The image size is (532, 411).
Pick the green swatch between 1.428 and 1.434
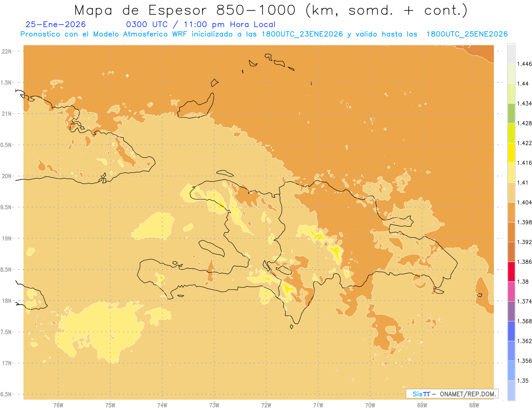coord(511,113)
